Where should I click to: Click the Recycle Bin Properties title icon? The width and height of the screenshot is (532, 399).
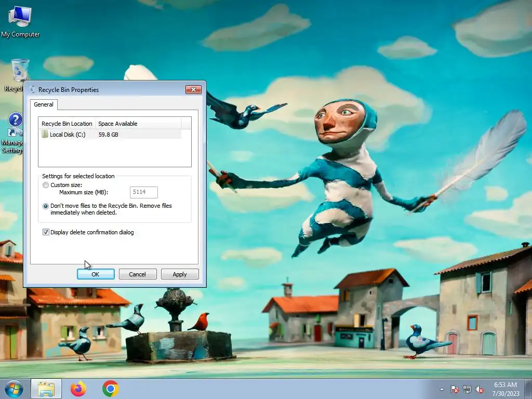[x=32, y=89]
